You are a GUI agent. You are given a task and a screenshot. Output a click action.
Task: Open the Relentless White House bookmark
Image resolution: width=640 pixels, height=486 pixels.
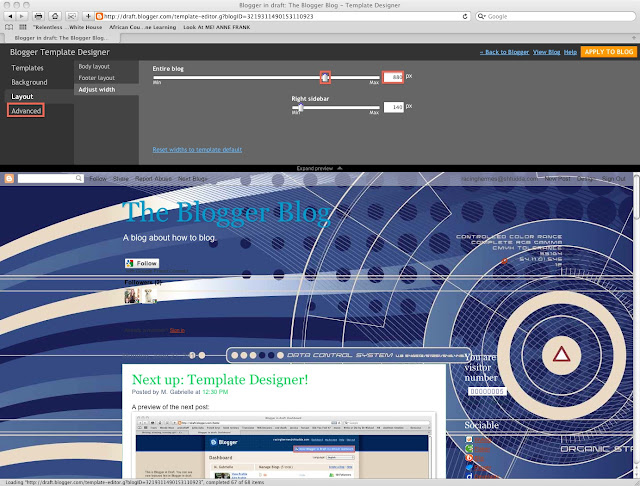[68, 27]
